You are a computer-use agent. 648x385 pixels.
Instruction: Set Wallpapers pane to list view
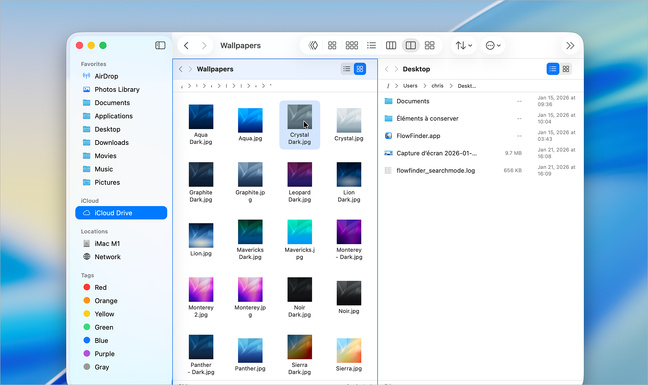(347, 69)
